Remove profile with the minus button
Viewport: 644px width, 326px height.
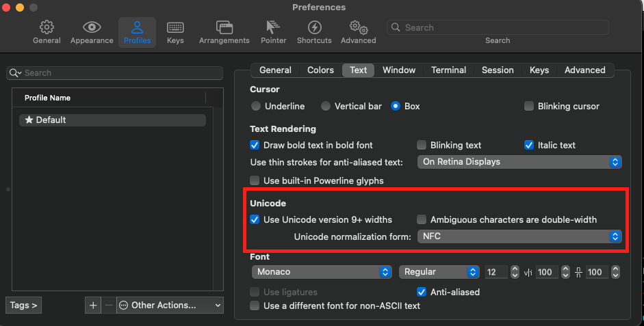108,305
